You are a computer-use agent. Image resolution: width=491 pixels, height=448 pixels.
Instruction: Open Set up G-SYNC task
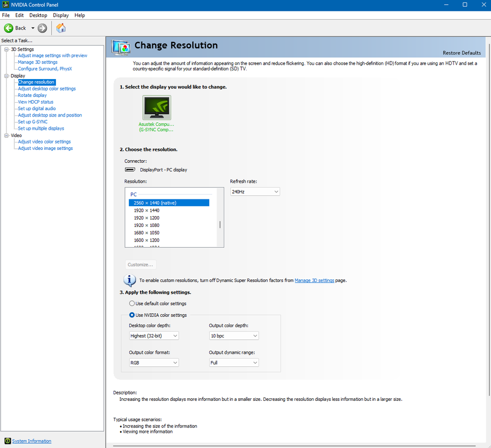(32, 122)
